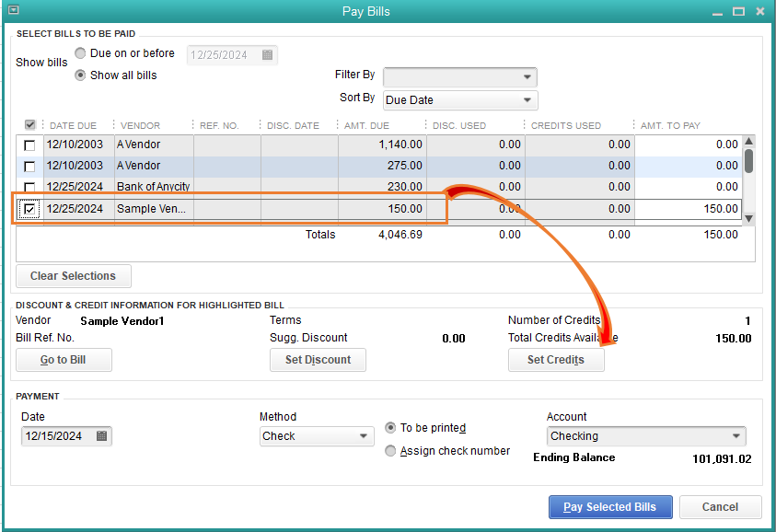Check the A Vendor 1,140.00 bill

tap(29, 145)
